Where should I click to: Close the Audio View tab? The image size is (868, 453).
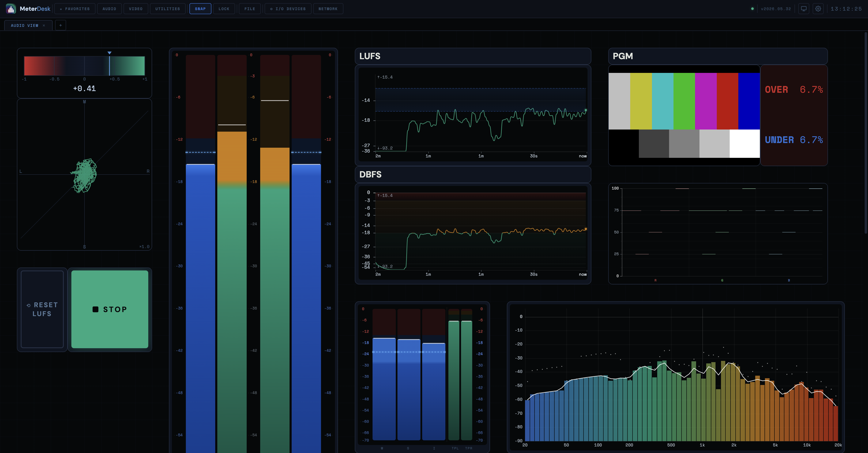click(x=44, y=25)
